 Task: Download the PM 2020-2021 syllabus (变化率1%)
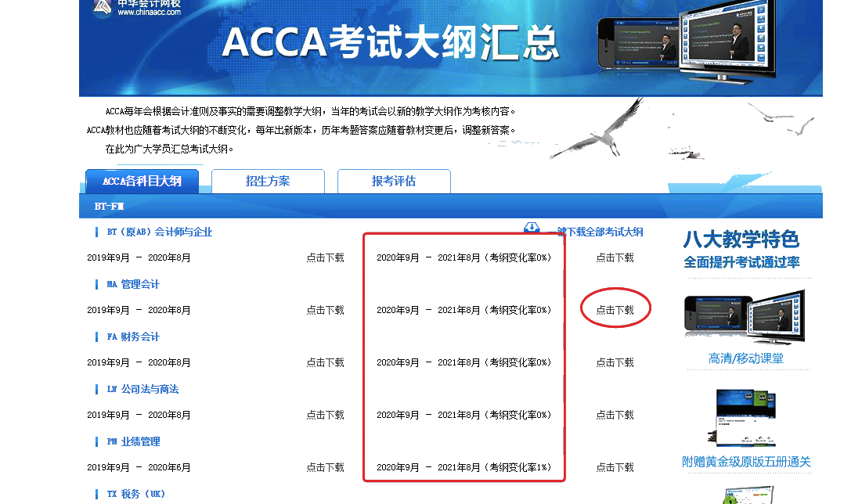615,467
